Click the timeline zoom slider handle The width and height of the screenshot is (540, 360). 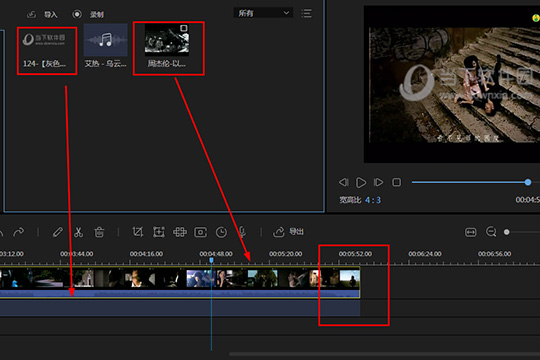click(x=506, y=232)
